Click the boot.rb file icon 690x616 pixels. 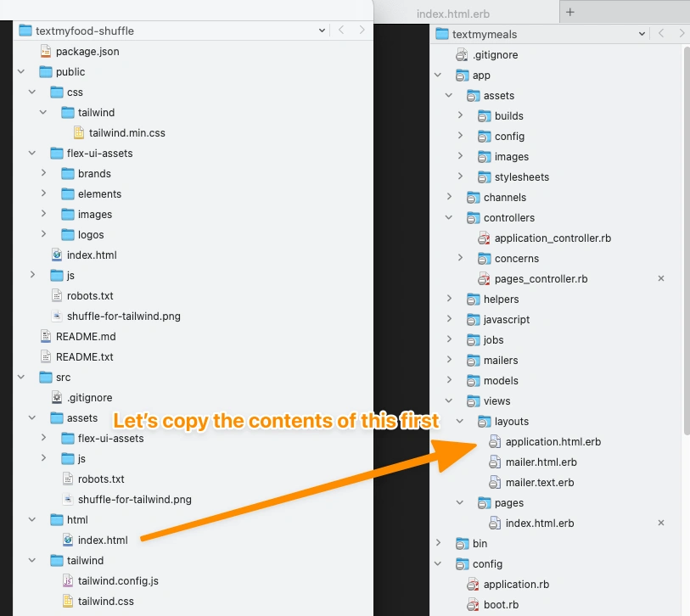[473, 605]
